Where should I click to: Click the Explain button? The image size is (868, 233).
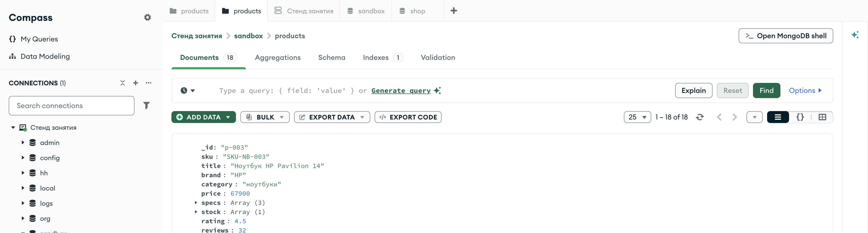pos(694,90)
